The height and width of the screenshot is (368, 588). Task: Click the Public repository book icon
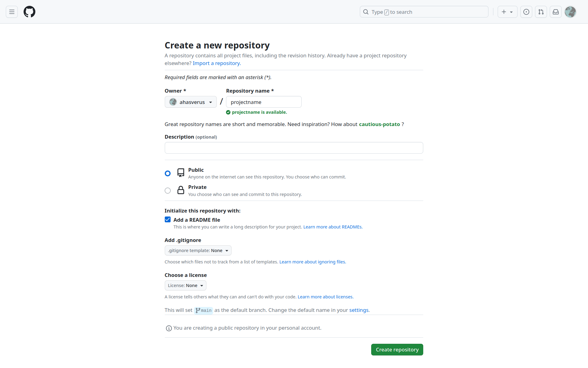181,173
